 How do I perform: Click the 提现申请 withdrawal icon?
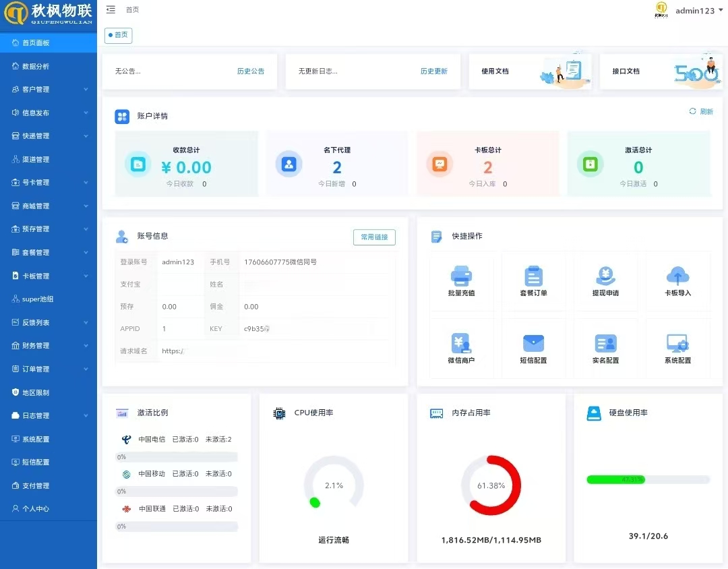[x=605, y=276]
